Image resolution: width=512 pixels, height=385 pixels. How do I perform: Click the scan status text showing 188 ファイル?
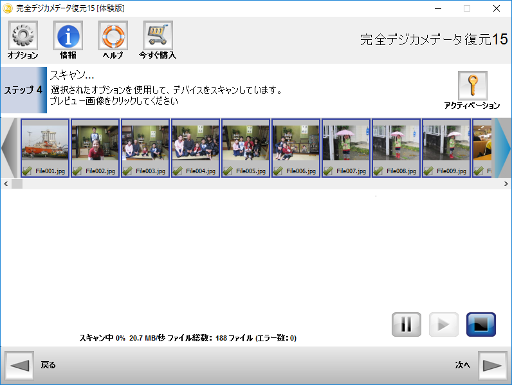click(x=188, y=338)
